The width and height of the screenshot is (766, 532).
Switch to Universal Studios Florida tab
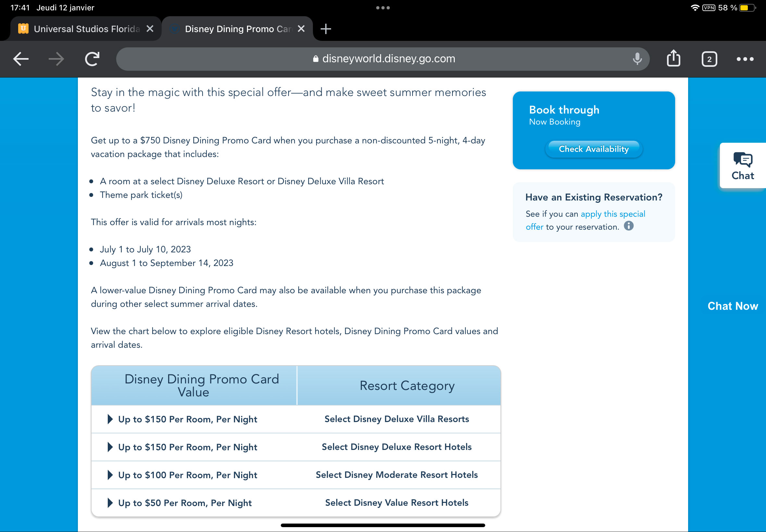86,29
